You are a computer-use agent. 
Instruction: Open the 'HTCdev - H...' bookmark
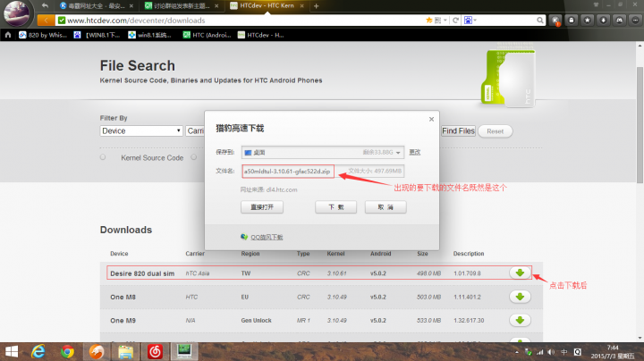click(x=261, y=35)
